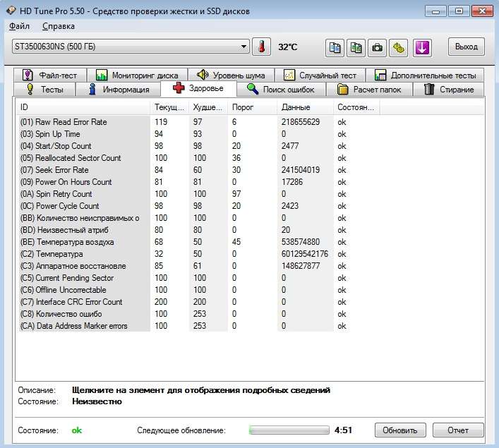Viewport: 499px width, 448px height.
Task: Click the yellow options tool icon
Action: click(399, 47)
